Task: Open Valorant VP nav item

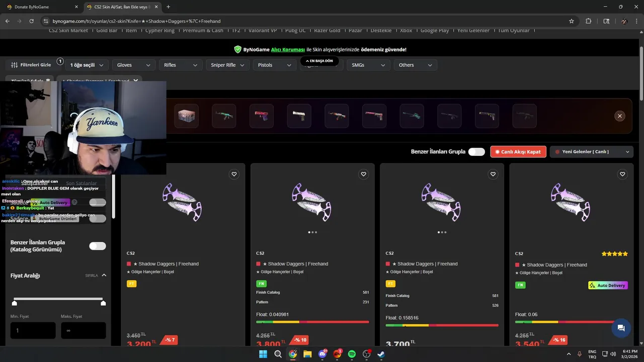Action: [x=263, y=30]
